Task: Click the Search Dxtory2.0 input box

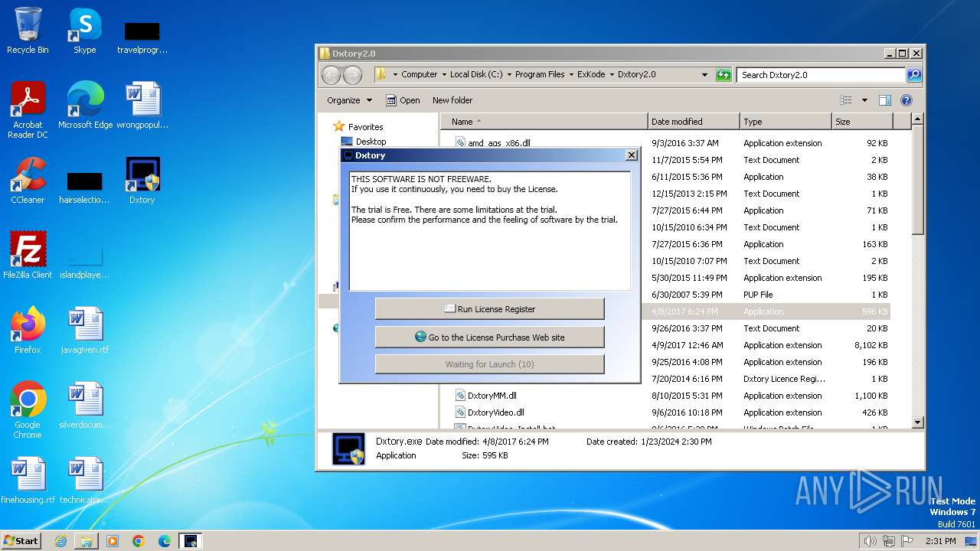Action: tap(822, 75)
